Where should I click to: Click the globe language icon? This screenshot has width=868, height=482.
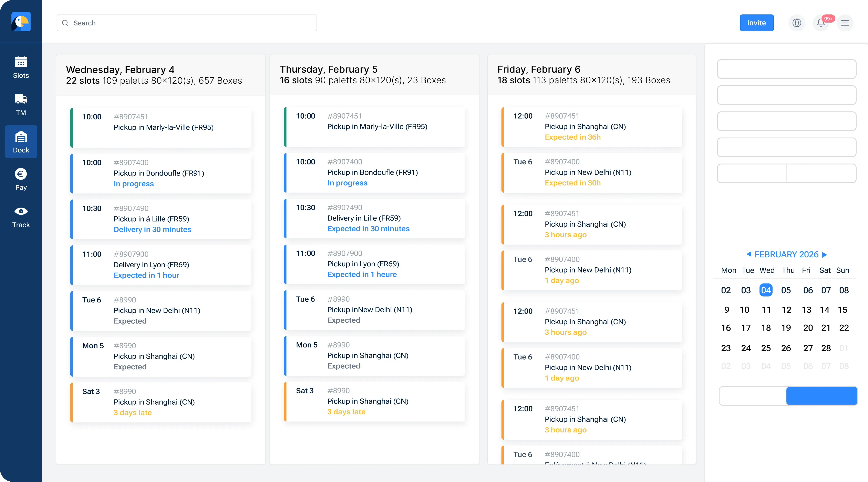click(797, 23)
